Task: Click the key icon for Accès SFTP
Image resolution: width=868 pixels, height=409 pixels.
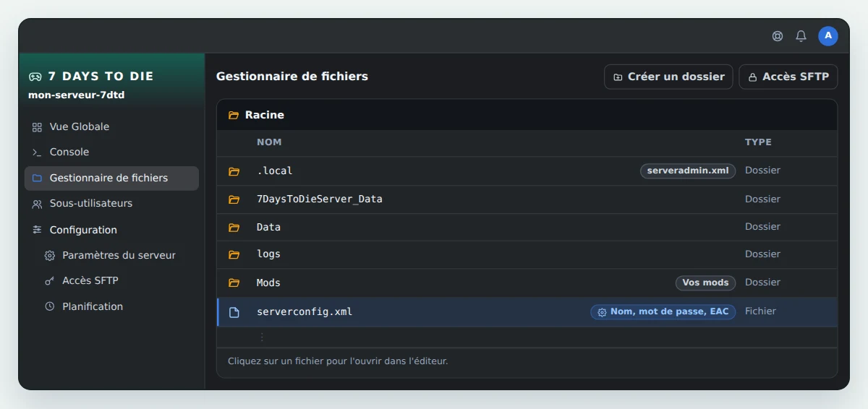Action: click(50, 280)
